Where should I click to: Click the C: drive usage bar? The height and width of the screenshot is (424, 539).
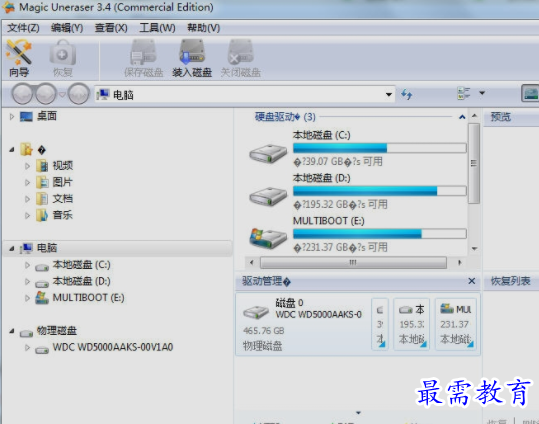380,148
